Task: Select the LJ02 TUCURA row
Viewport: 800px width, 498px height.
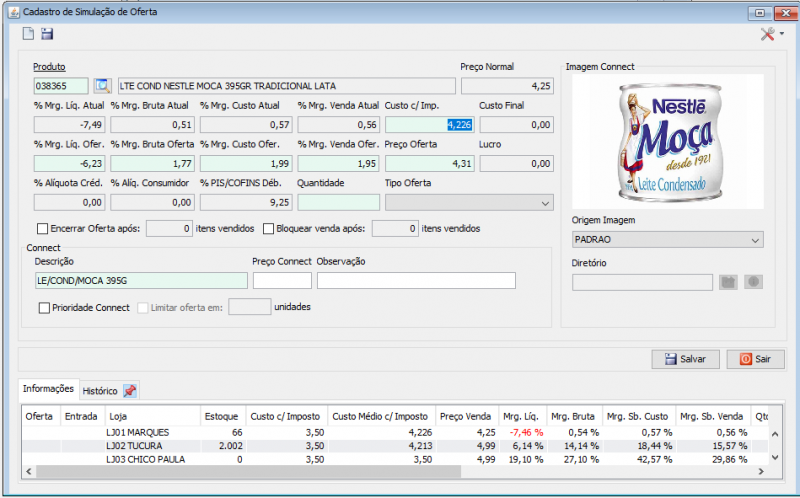Action: [395, 446]
